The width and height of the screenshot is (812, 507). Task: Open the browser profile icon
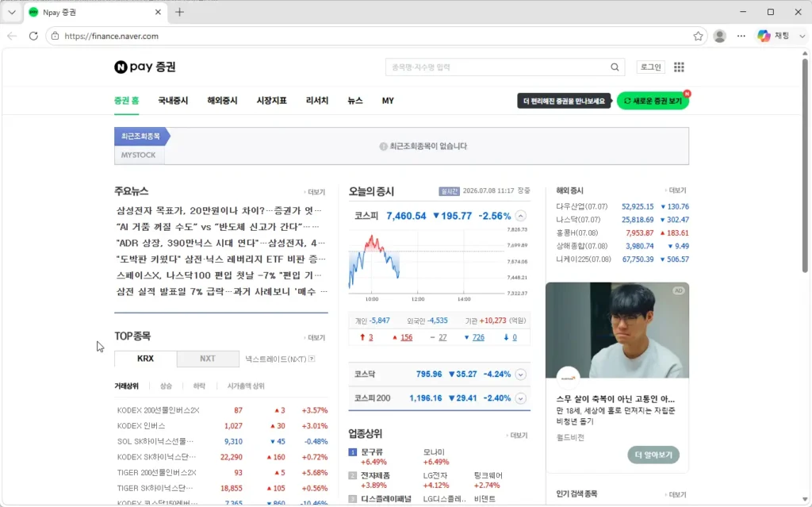coord(719,36)
